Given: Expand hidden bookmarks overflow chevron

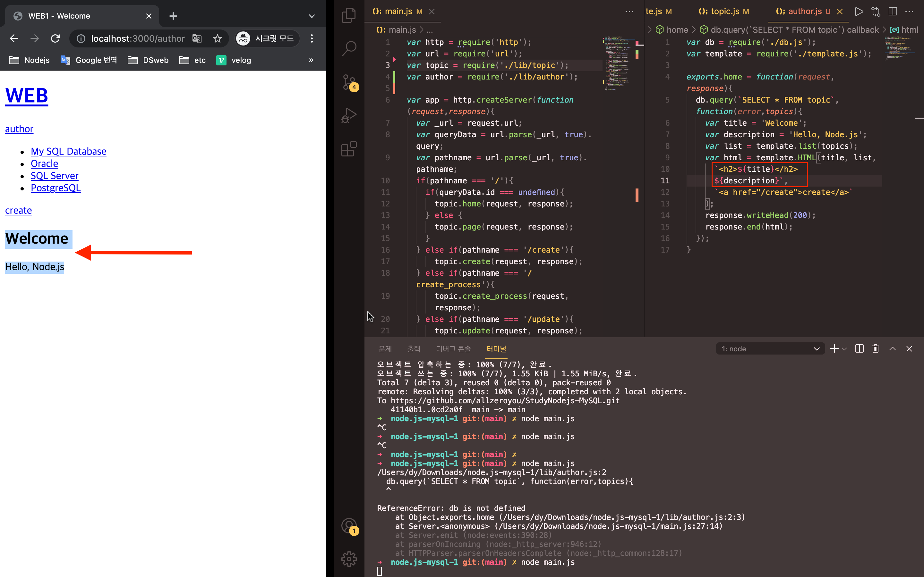Looking at the screenshot, I should point(311,60).
